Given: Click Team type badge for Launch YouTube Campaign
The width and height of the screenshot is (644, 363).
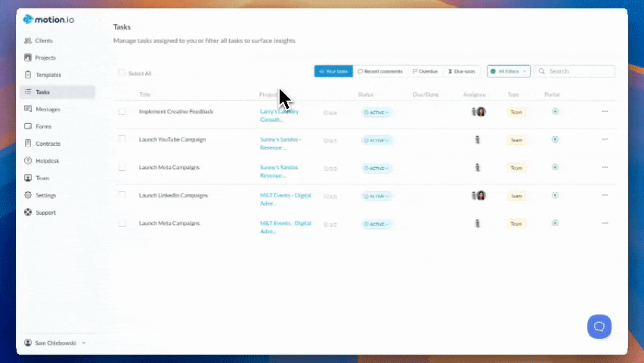Looking at the screenshot, I should pyautogui.click(x=516, y=140).
